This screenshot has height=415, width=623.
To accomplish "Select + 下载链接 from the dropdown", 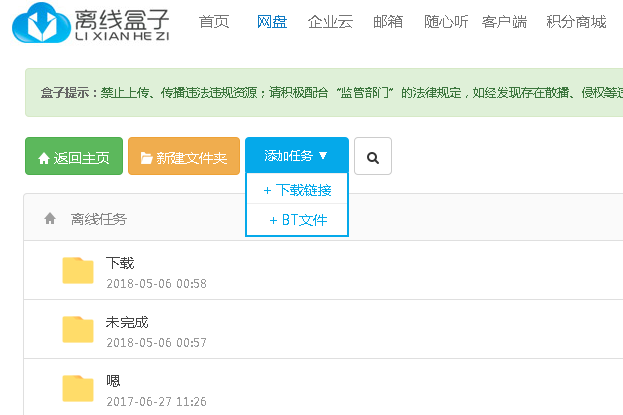I will pyautogui.click(x=297, y=190).
